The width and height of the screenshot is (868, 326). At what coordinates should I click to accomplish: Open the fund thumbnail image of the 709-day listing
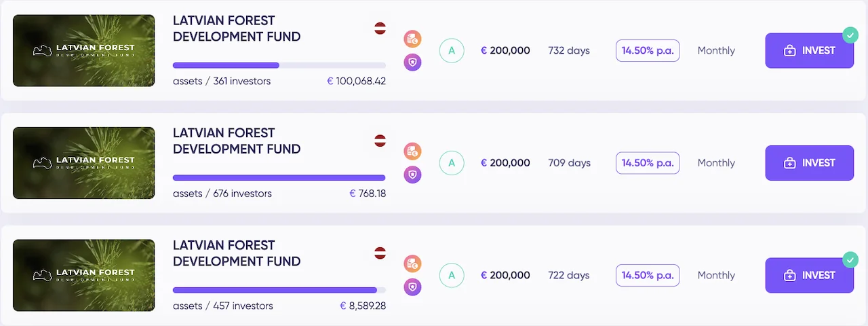coord(84,163)
